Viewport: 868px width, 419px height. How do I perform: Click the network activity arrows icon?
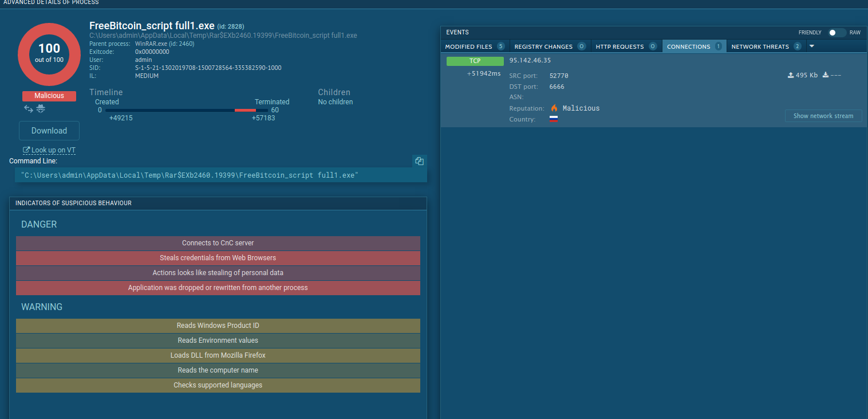point(29,108)
